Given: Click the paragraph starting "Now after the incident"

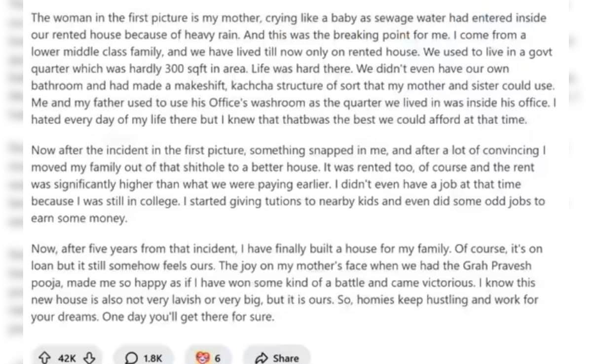Looking at the screenshot, I should coord(286,184).
